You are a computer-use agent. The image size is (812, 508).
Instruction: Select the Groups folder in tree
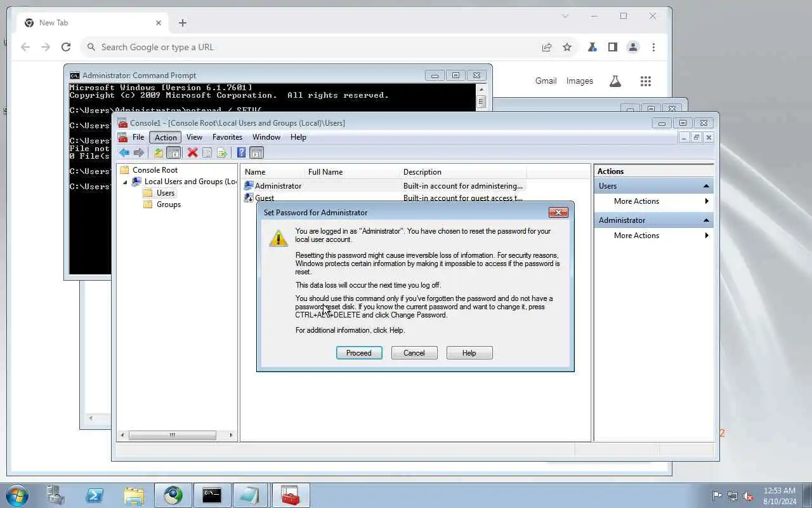pos(169,204)
